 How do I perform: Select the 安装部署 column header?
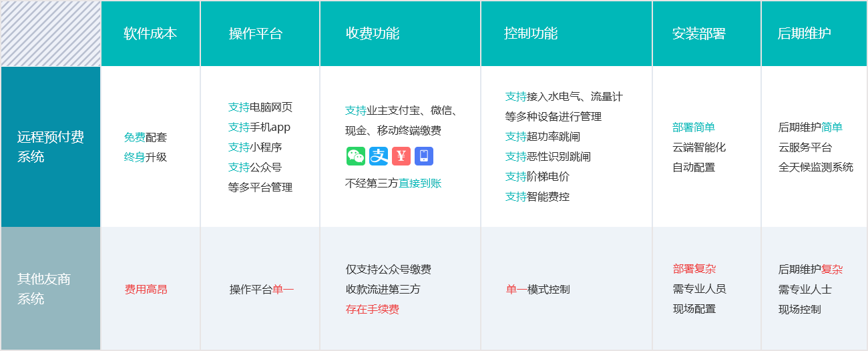(x=699, y=34)
